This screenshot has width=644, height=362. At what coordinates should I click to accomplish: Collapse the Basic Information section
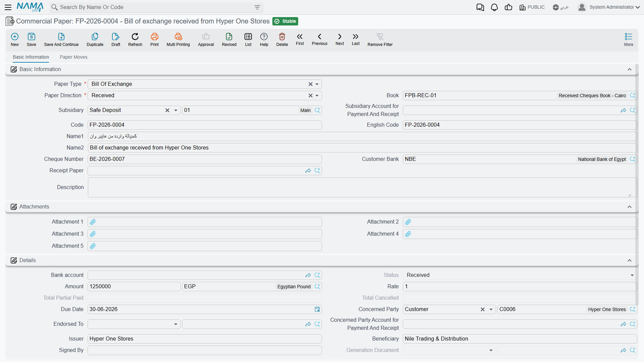630,69
